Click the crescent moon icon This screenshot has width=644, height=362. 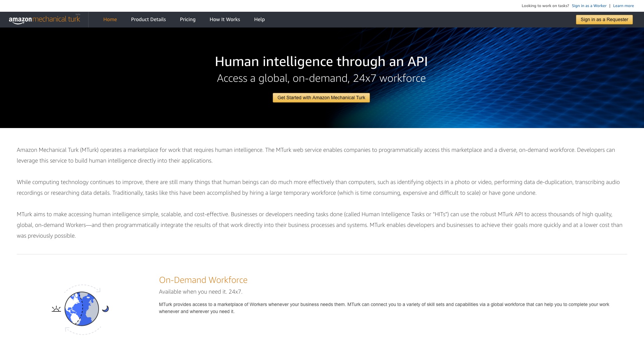tap(105, 309)
